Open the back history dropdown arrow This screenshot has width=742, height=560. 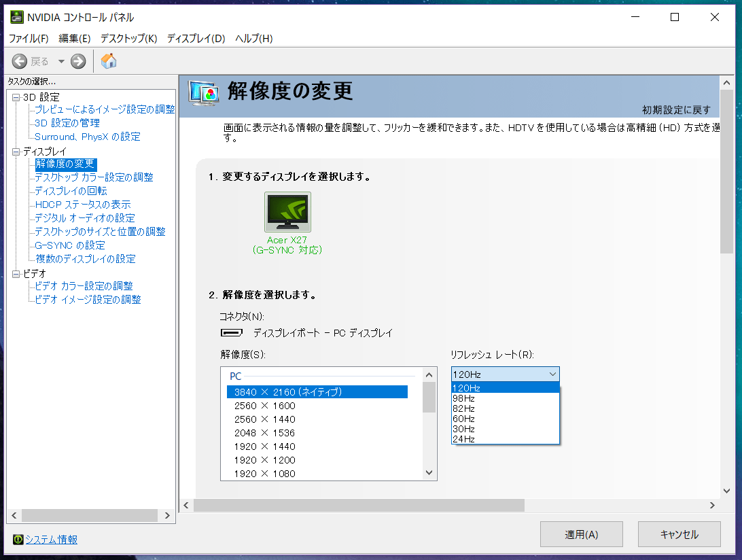coord(60,61)
